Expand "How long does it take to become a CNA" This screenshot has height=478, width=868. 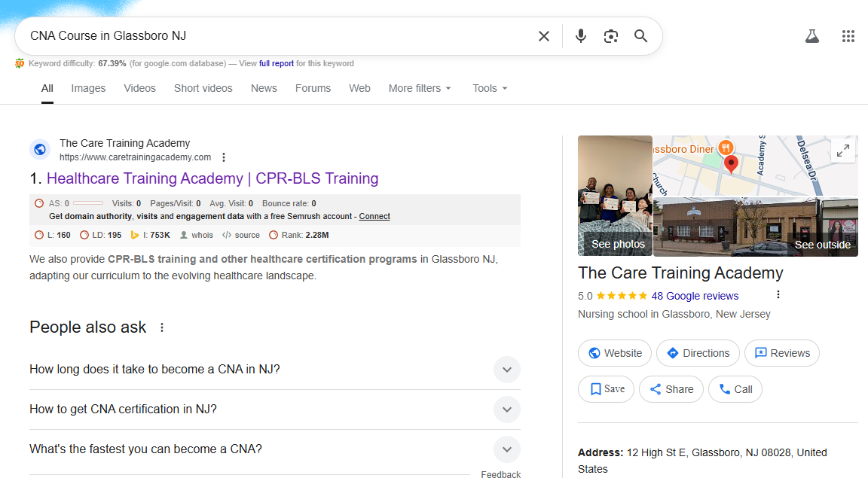[506, 370]
